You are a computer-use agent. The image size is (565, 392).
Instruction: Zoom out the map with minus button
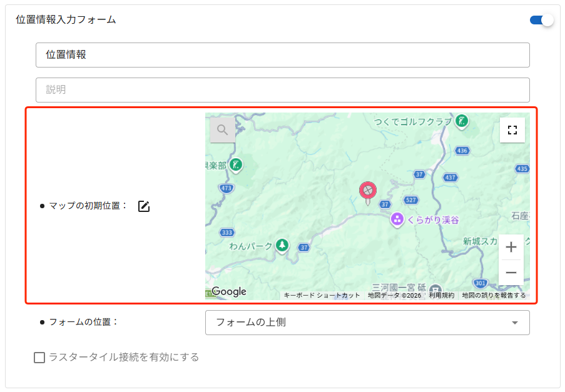tap(511, 273)
